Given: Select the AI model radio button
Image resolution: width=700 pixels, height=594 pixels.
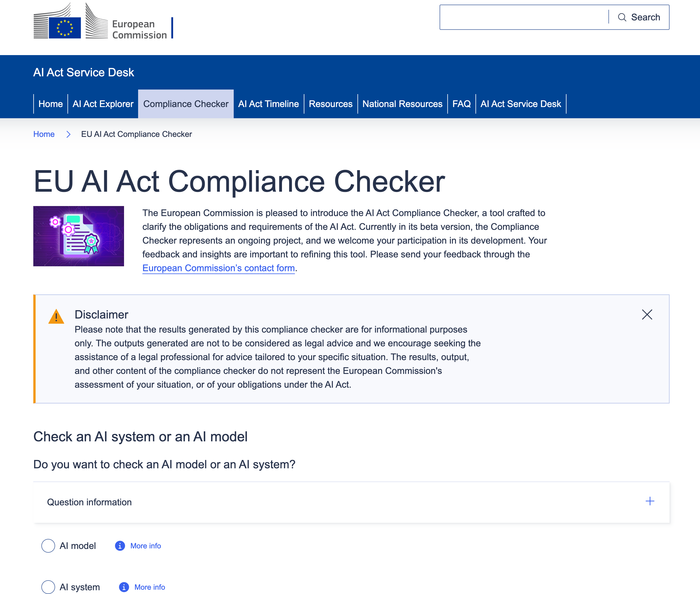Looking at the screenshot, I should click(x=48, y=546).
